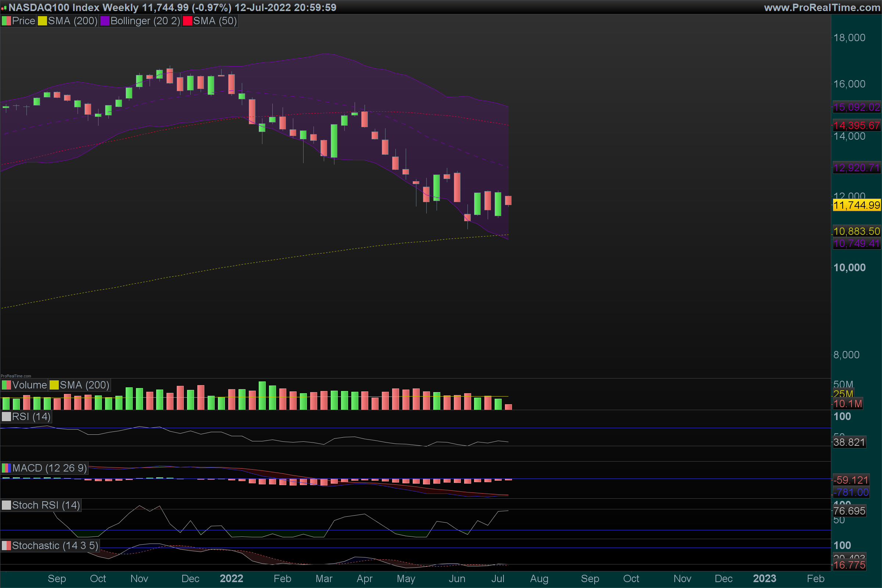Click the volume SMA (200) label
The image size is (882, 588).
click(85, 385)
